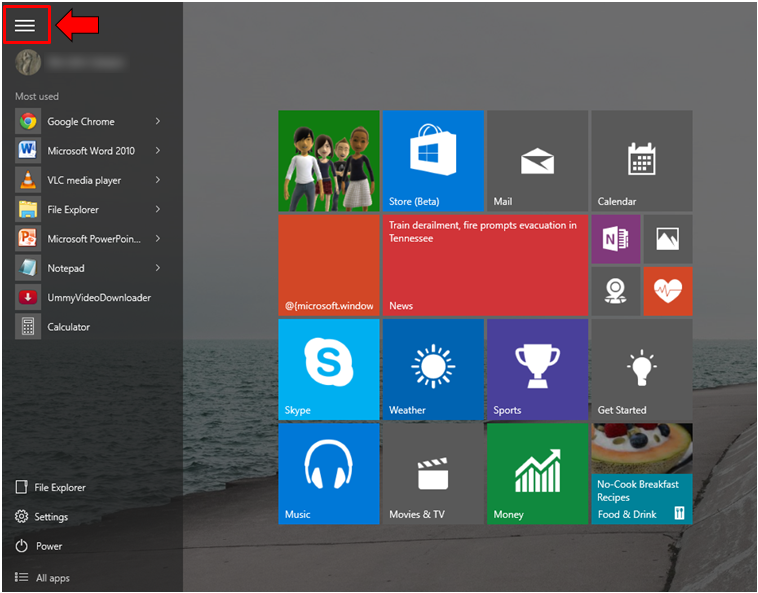Open the Mail tile
758x593 pixels.
538,161
